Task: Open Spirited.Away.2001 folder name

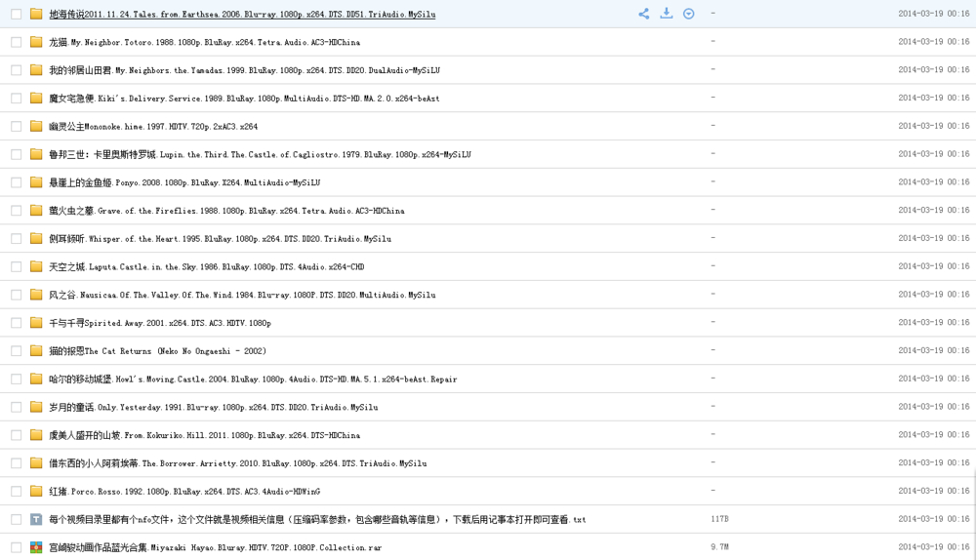Action: (x=160, y=322)
